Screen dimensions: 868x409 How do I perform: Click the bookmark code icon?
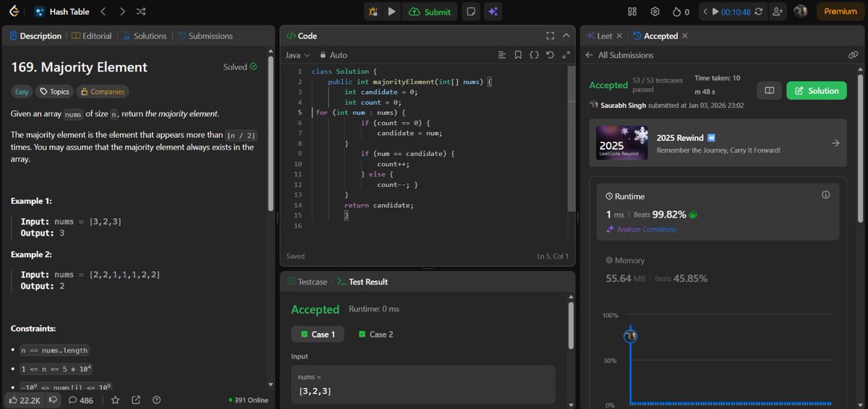pyautogui.click(x=518, y=55)
